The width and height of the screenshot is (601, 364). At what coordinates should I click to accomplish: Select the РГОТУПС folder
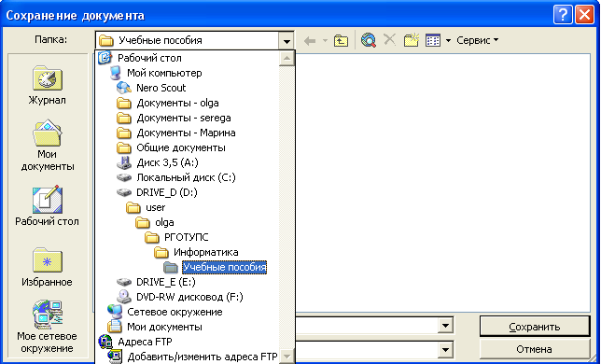coord(187,237)
